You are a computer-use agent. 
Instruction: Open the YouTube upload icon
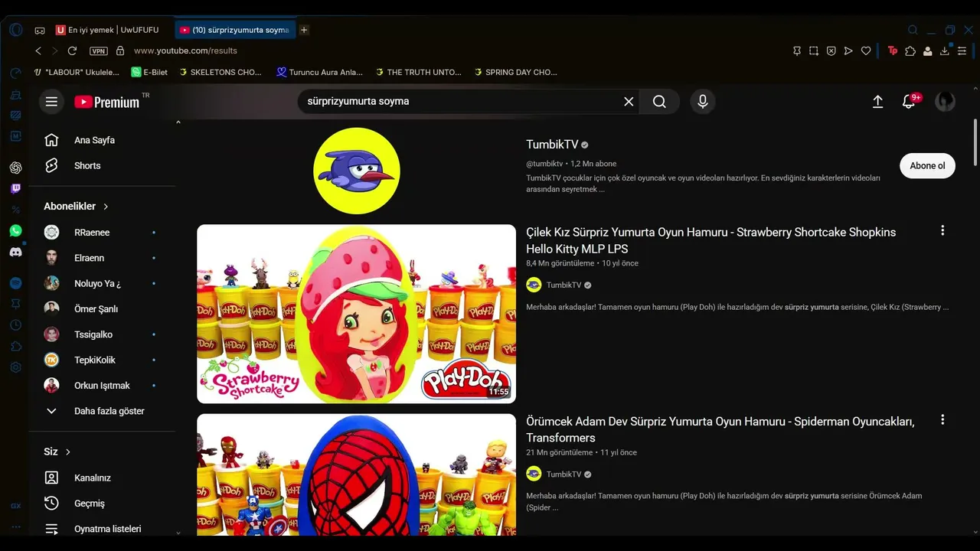(x=878, y=102)
